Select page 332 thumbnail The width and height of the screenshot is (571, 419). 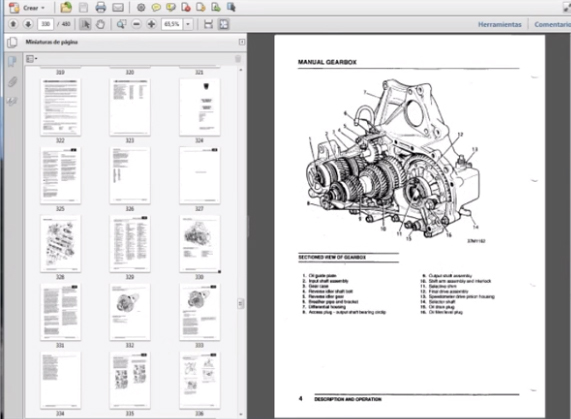click(x=130, y=312)
